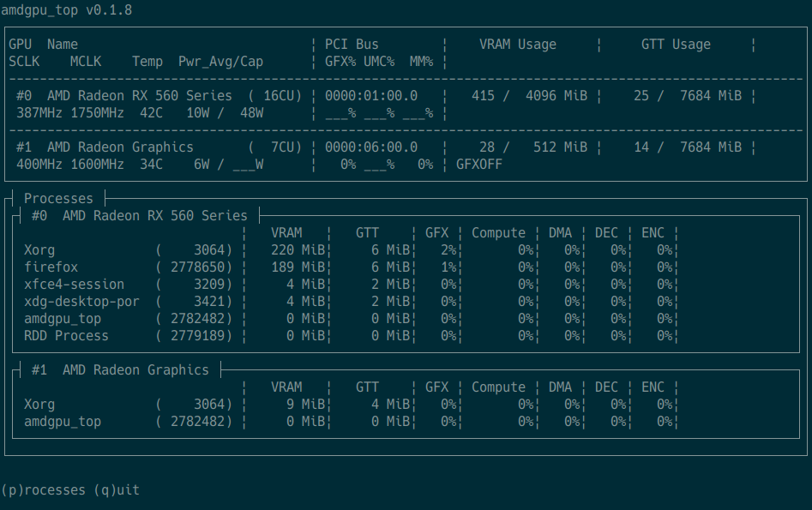The width and height of the screenshot is (812, 510).
Task: Click the DEC column header in GPU #1 panel
Action: (606, 387)
